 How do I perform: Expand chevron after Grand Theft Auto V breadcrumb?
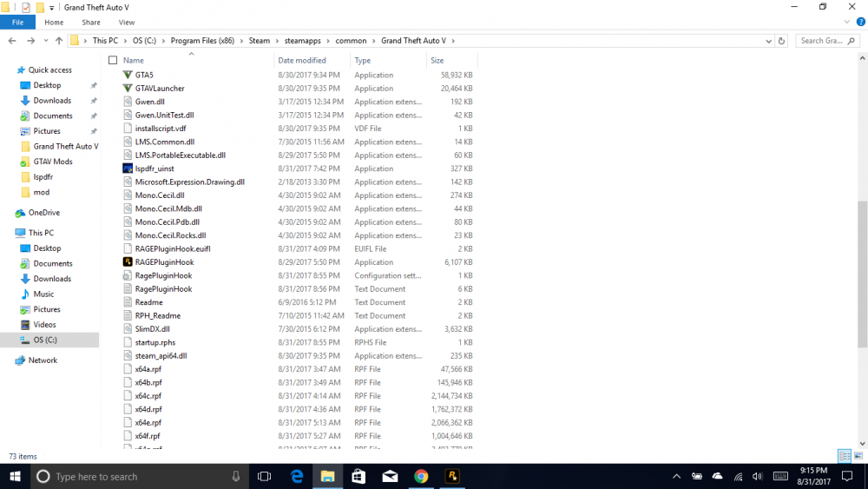tap(453, 41)
